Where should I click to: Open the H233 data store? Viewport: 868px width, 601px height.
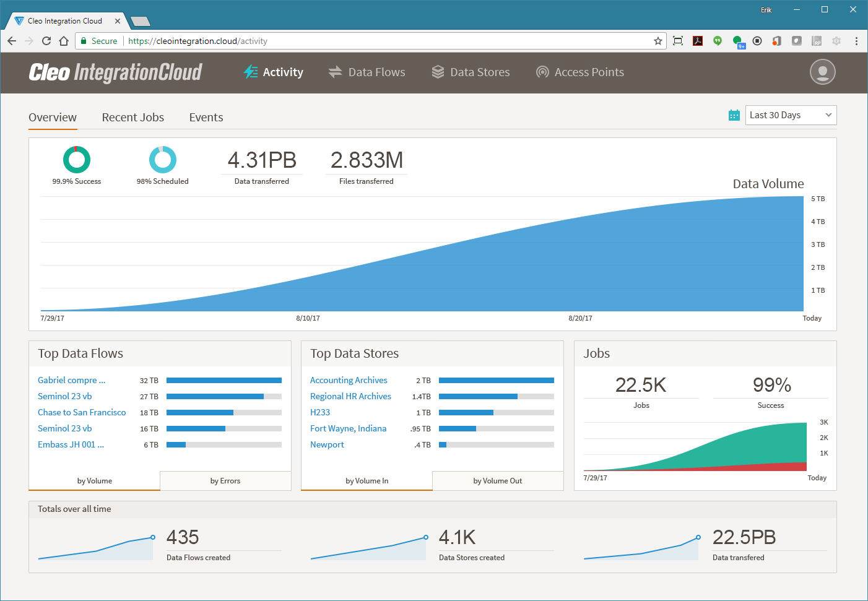coord(320,412)
